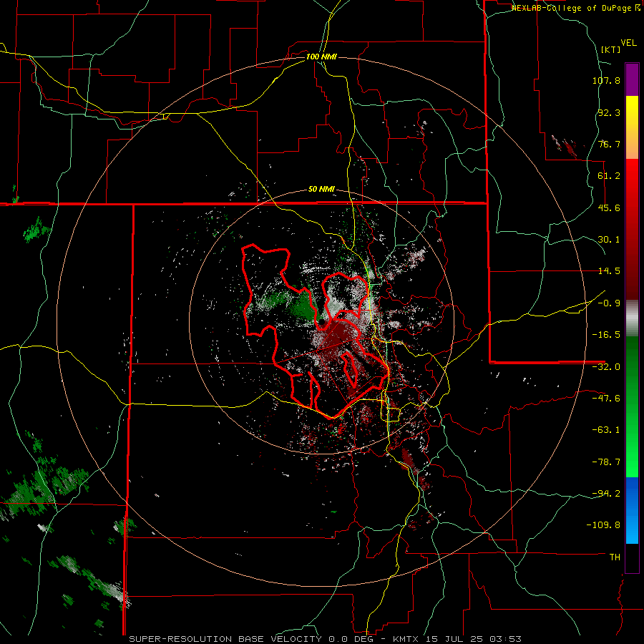Click the -0.9 velocity scale value
Viewport: 644px width, 644px height.
coord(609,303)
